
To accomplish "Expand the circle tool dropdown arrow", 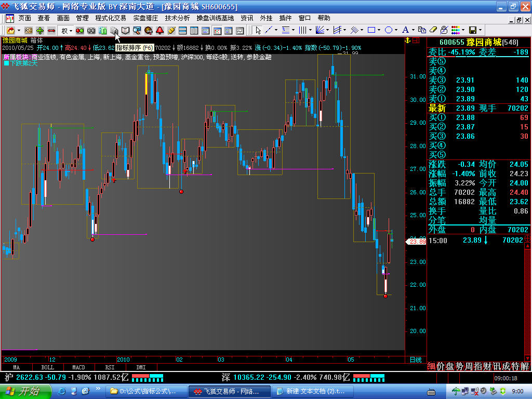I will [x=396, y=30].
